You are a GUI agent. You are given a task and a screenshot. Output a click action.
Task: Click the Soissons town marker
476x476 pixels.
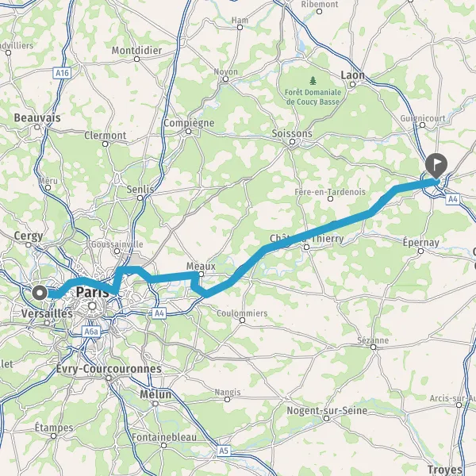coord(292,142)
